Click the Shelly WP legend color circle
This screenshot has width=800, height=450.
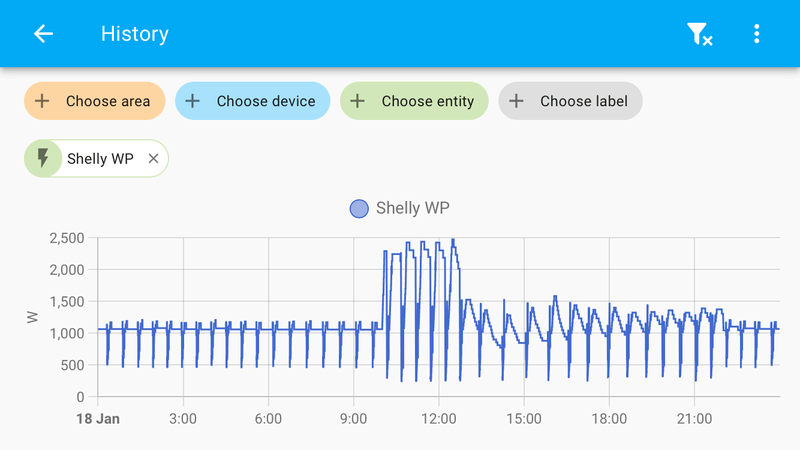coord(359,209)
